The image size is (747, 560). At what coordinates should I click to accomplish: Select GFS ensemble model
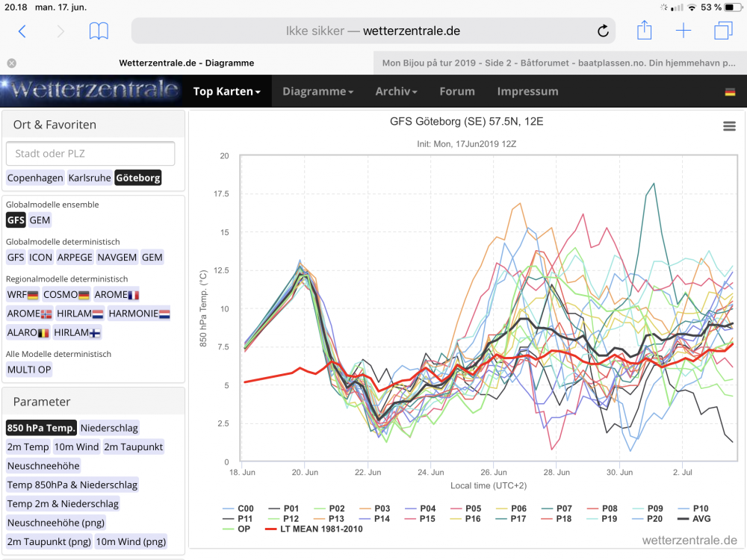[16, 220]
